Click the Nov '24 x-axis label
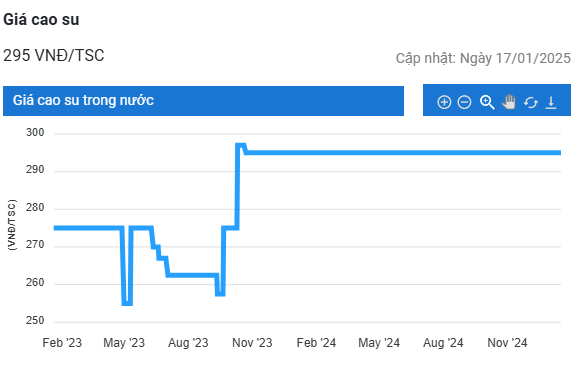 (x=507, y=343)
